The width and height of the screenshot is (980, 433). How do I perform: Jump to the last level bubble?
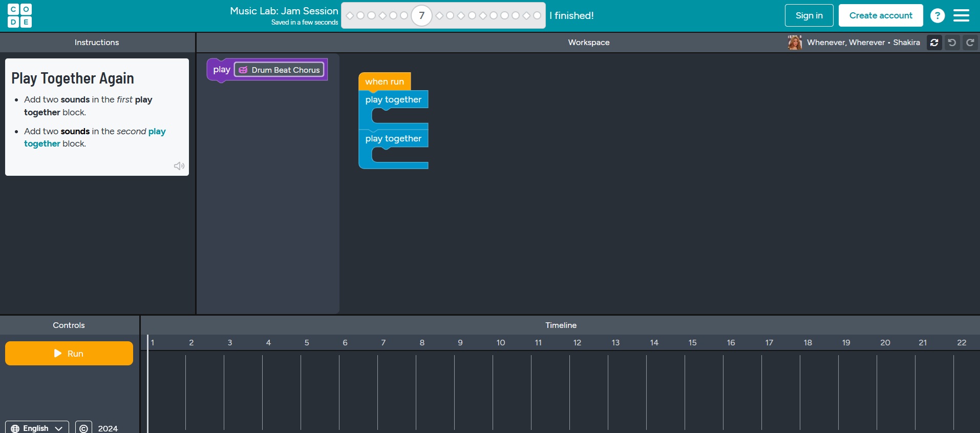537,15
